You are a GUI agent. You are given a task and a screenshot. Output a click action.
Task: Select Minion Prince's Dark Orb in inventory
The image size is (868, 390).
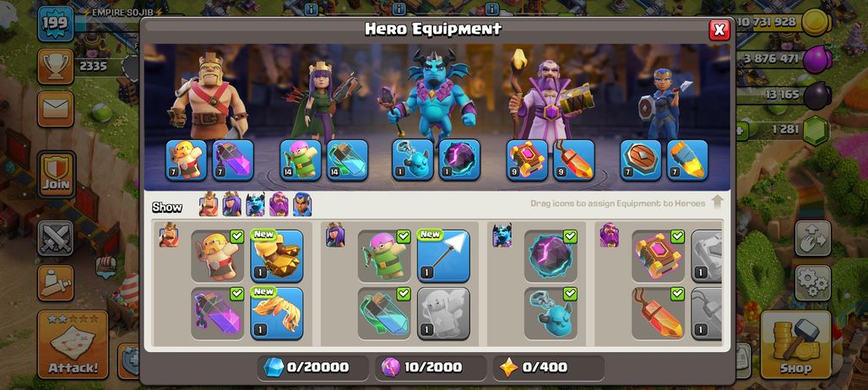[551, 256]
